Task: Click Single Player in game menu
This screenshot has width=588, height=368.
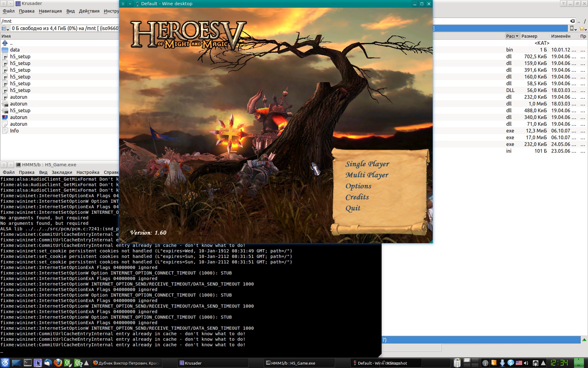Action: (367, 164)
